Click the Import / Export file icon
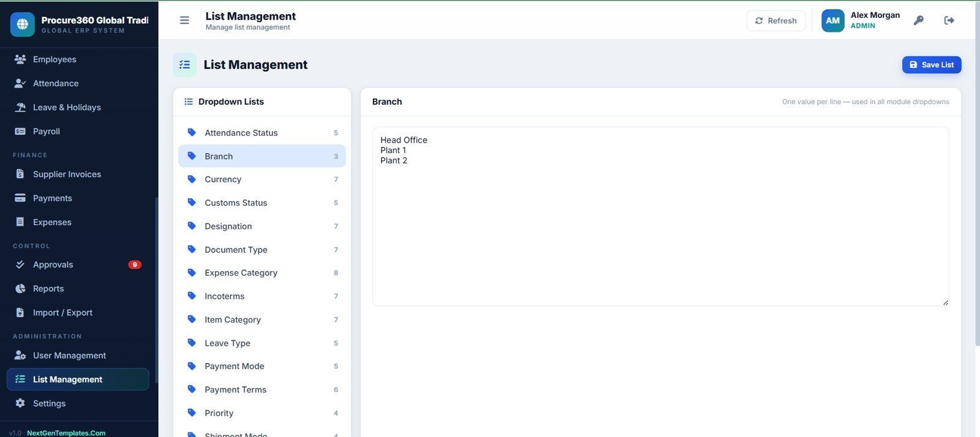 click(20, 312)
